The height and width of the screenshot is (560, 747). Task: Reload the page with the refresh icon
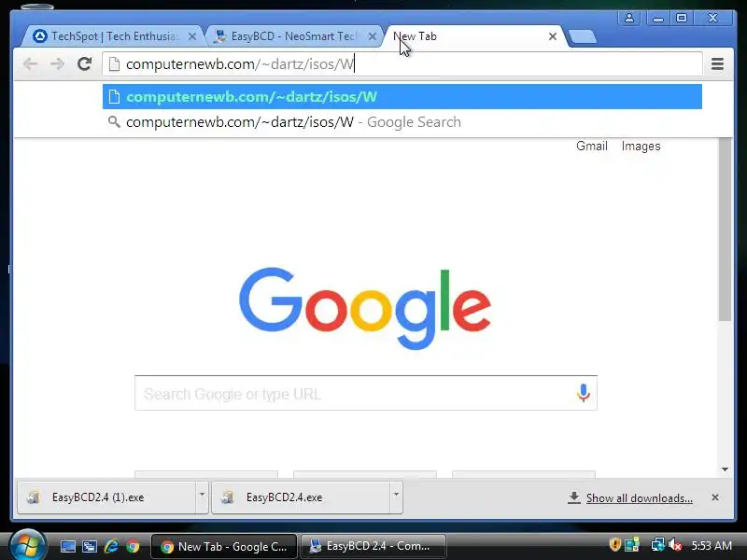(x=85, y=63)
